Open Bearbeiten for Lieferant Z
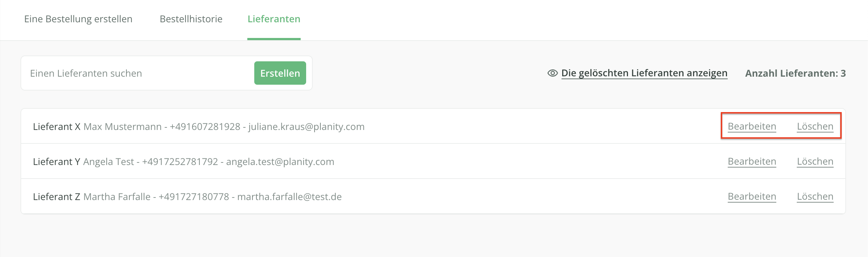868x257 pixels. (752, 196)
